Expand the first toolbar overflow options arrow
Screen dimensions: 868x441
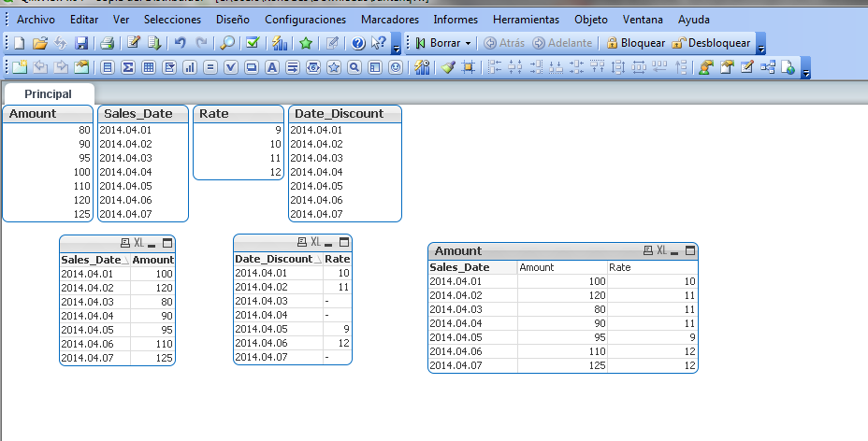coord(397,47)
